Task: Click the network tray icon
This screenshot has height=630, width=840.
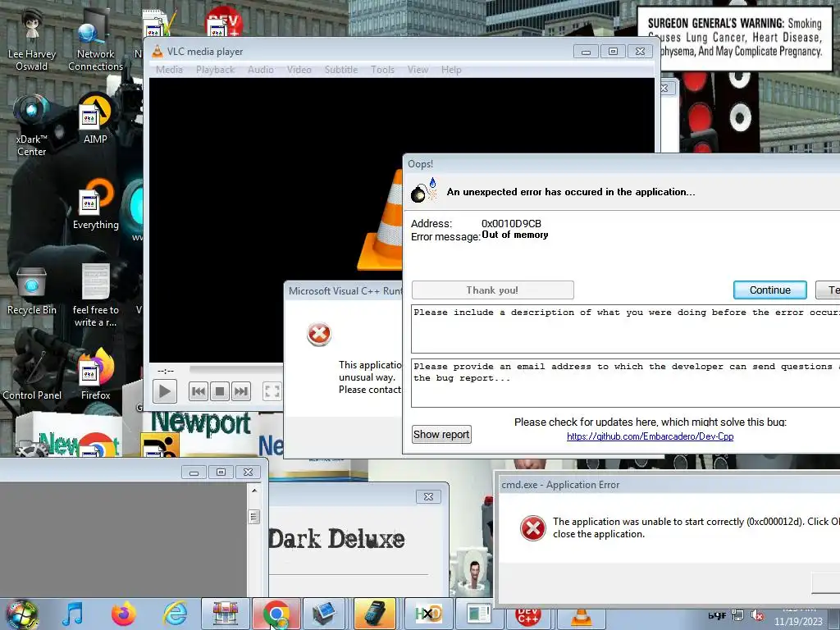Action: pos(737,615)
